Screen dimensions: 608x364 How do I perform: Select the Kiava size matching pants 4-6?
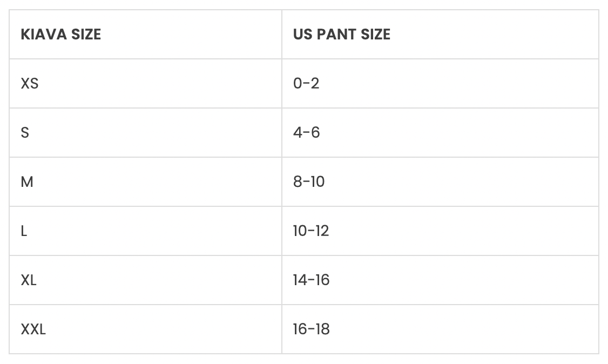tap(25, 133)
